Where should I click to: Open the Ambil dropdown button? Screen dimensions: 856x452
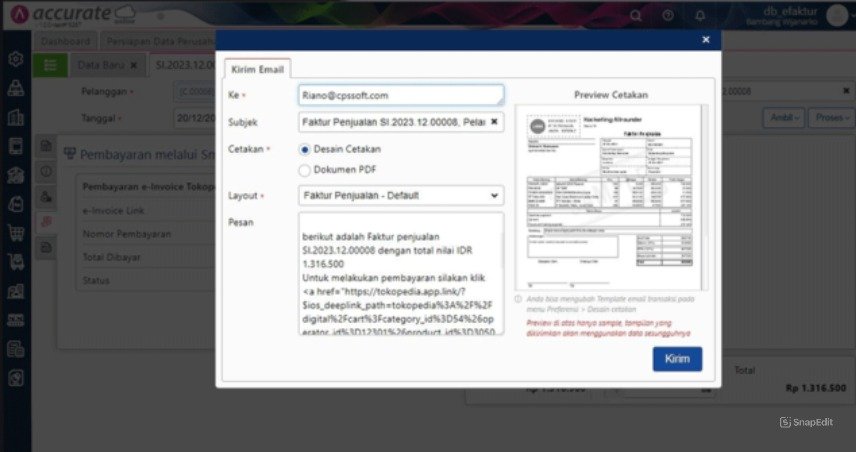[783, 118]
